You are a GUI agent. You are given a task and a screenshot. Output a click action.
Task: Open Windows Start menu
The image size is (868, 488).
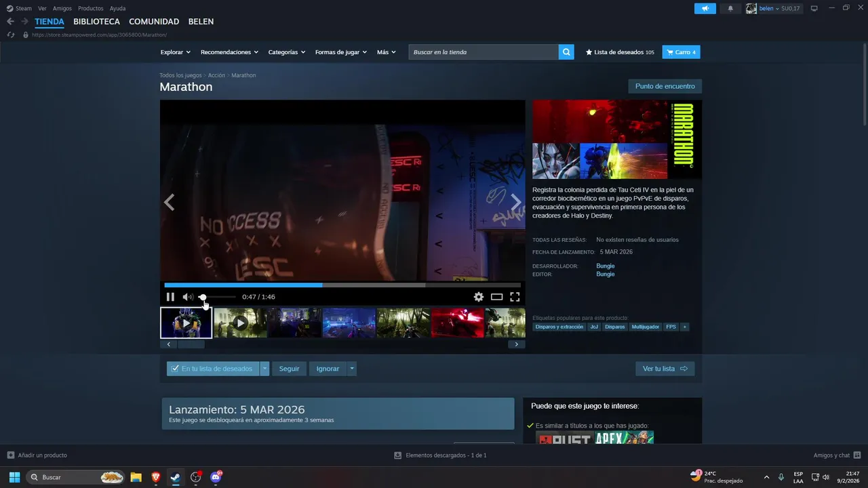pyautogui.click(x=14, y=477)
